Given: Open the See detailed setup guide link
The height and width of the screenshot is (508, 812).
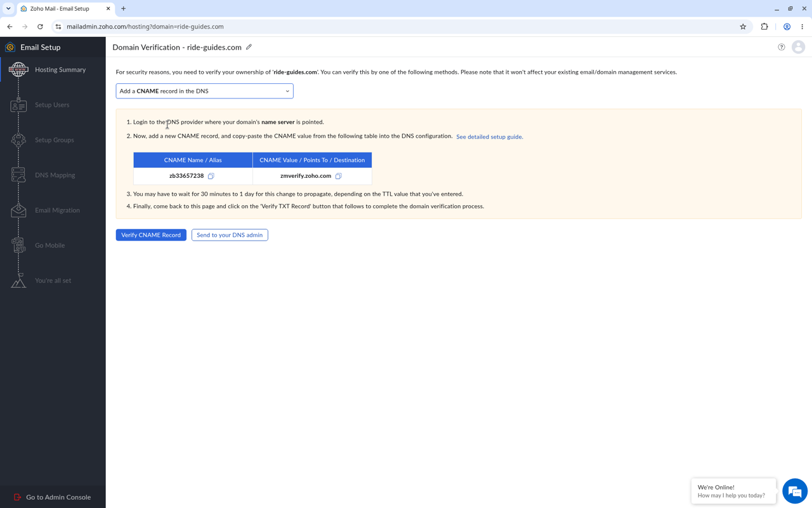Looking at the screenshot, I should [x=490, y=137].
